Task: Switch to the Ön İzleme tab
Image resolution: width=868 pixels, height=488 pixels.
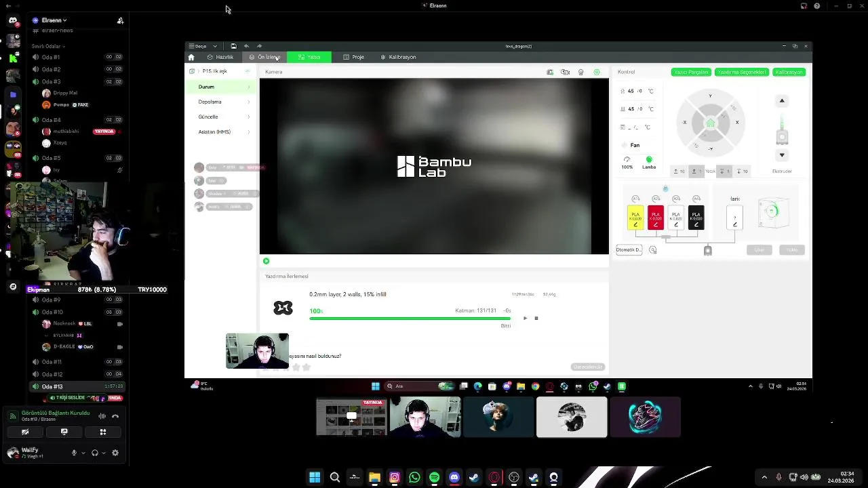Action: pyautogui.click(x=266, y=57)
